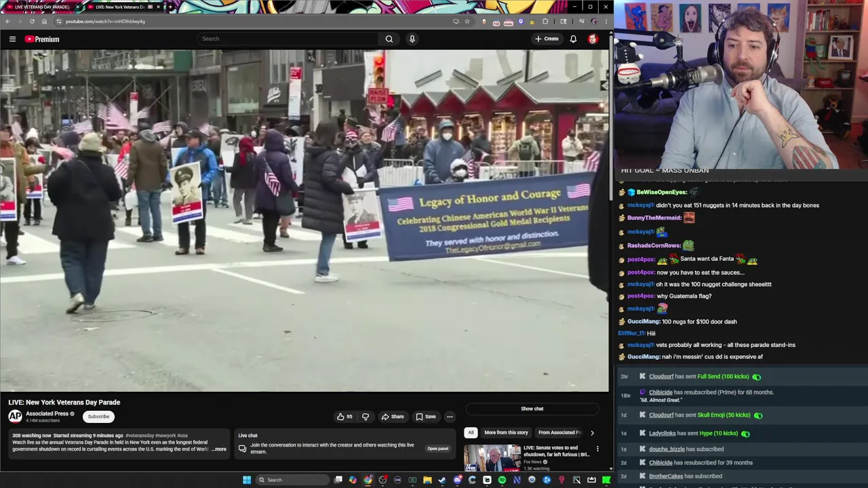Close the LIVE VETERANS DAY PARADES tab
This screenshot has height=488, width=868.
77,7
